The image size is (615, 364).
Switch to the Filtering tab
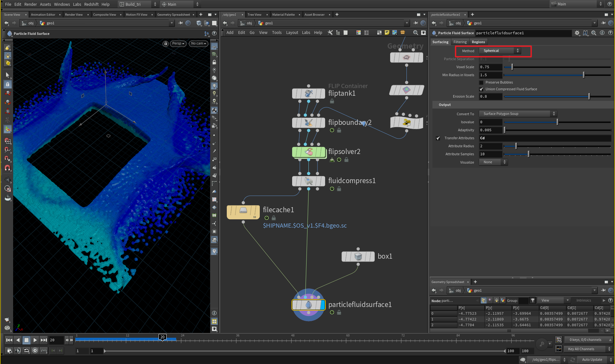[460, 42]
